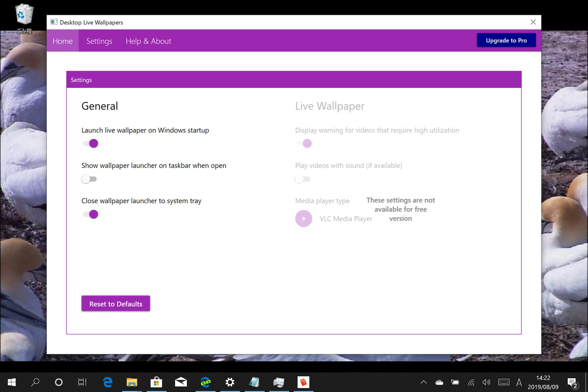The height and width of the screenshot is (392, 588).
Task: Click the battery status tray icon
Action: (455, 382)
